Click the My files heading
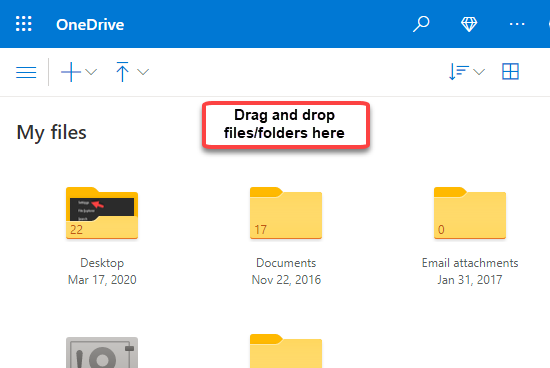The width and height of the screenshot is (550, 368). [x=51, y=133]
